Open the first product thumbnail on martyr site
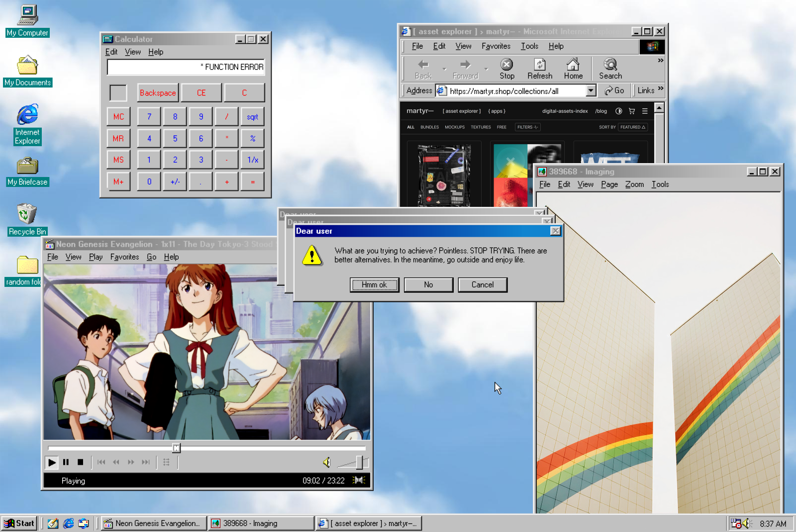Image resolution: width=796 pixels, height=532 pixels. (444, 174)
